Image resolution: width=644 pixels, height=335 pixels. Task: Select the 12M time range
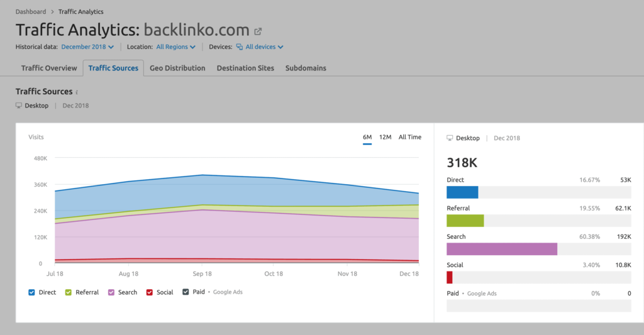point(385,137)
